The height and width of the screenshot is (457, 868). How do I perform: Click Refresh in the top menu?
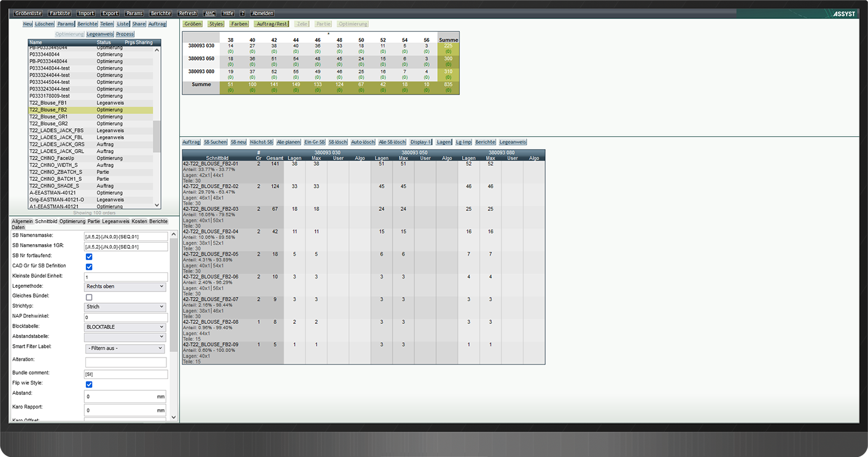pos(187,13)
